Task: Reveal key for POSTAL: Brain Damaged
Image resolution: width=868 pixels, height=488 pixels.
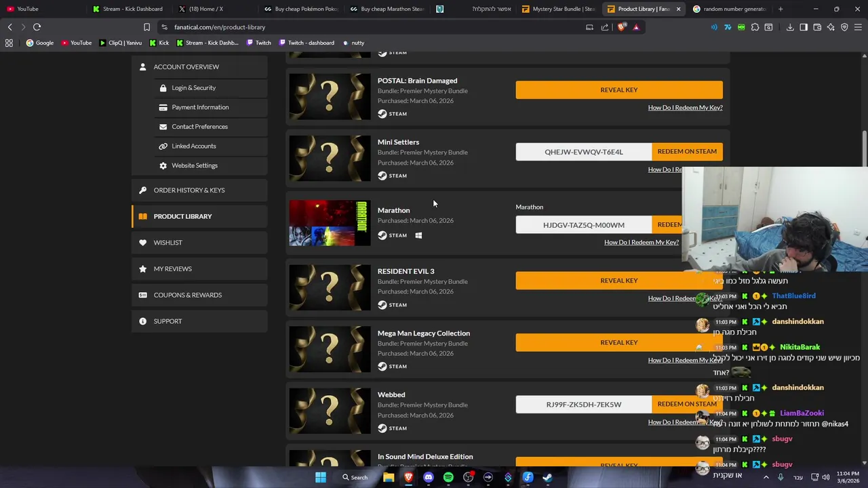Action: tap(619, 89)
